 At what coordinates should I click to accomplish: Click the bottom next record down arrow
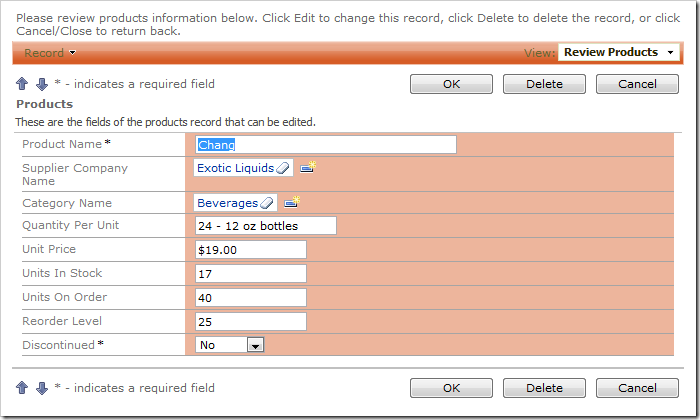tap(42, 388)
